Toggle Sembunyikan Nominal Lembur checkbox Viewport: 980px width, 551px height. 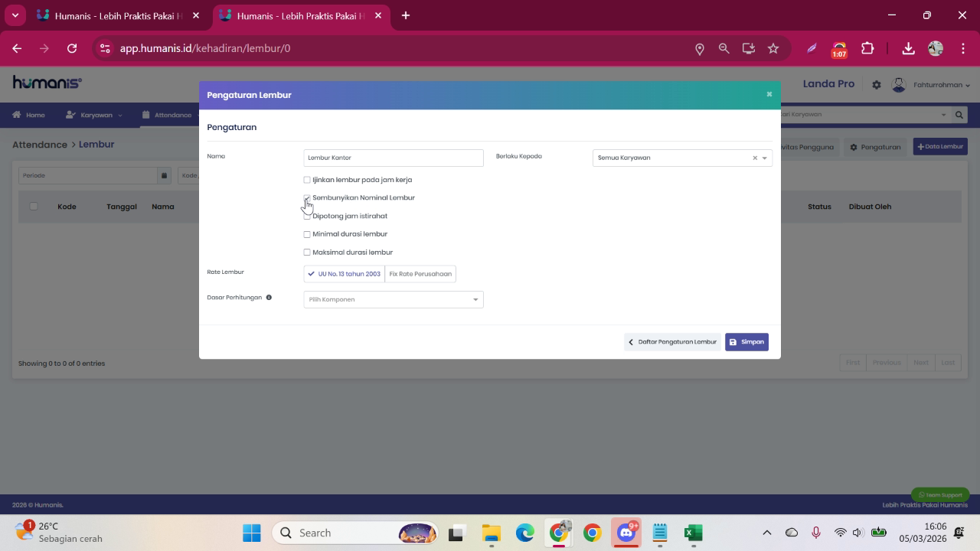pos(307,197)
